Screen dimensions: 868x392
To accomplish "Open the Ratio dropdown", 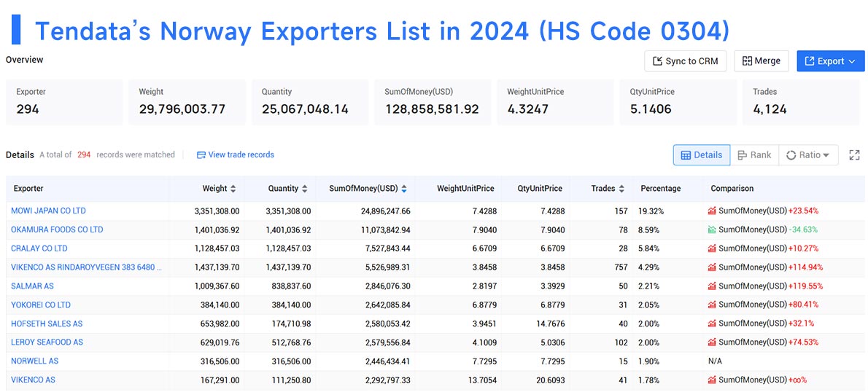I will pyautogui.click(x=808, y=155).
